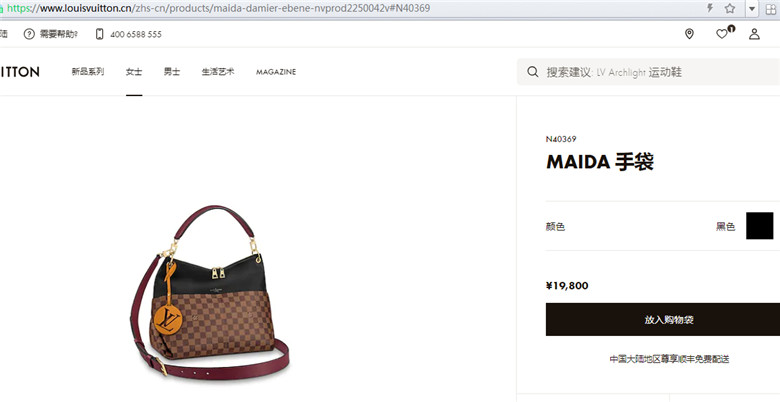The width and height of the screenshot is (780, 402).
Task: Open the 男士 menu
Action: pos(172,72)
